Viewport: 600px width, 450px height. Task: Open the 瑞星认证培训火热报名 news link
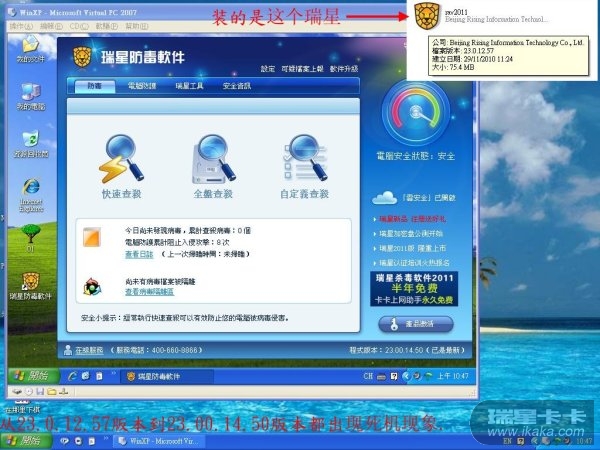point(414,263)
